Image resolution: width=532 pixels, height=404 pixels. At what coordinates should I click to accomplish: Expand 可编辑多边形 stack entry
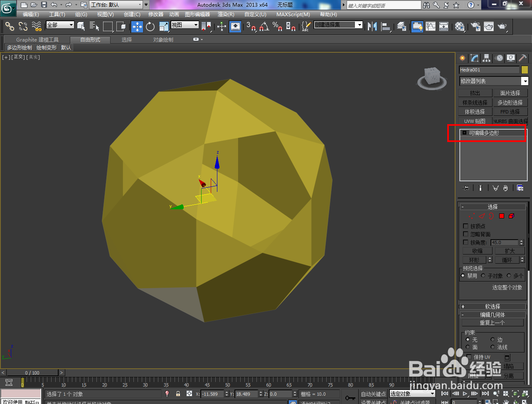coord(464,133)
